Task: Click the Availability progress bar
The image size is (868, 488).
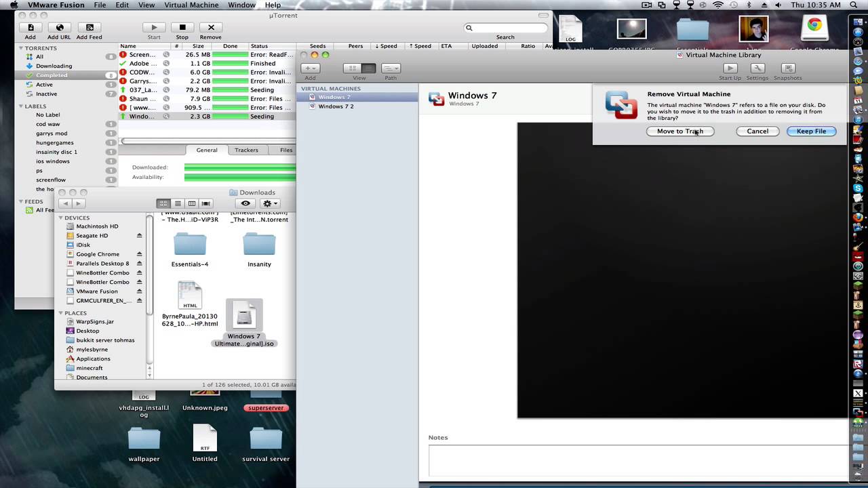Action: pyautogui.click(x=240, y=177)
